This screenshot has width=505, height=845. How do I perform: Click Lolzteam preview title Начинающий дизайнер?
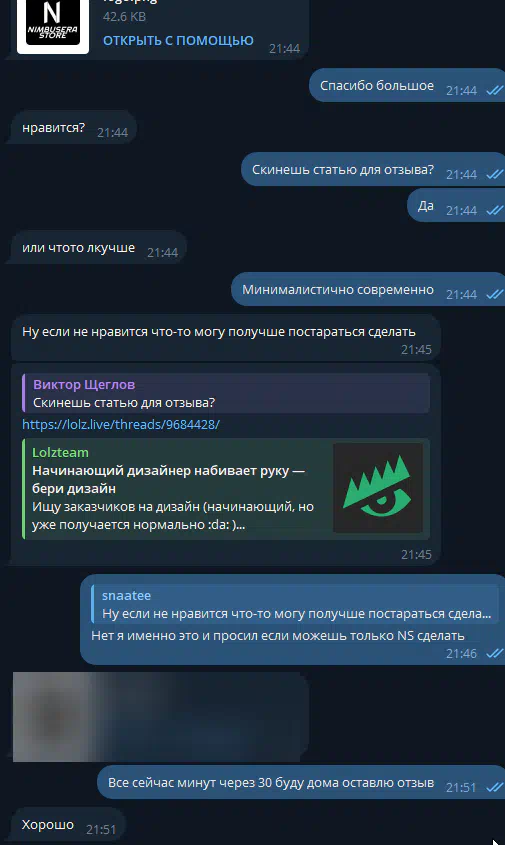(x=169, y=479)
